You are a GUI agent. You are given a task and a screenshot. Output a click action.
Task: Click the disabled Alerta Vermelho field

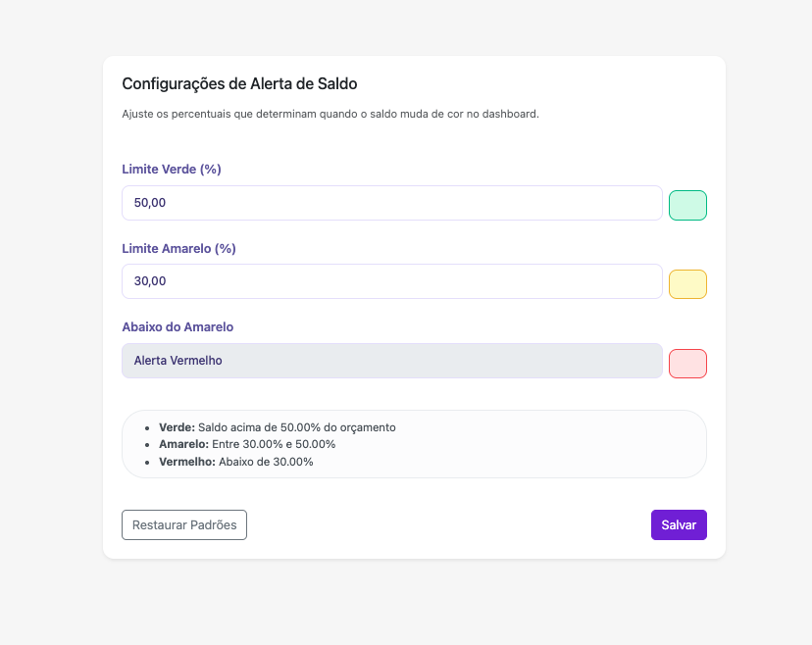(x=391, y=361)
